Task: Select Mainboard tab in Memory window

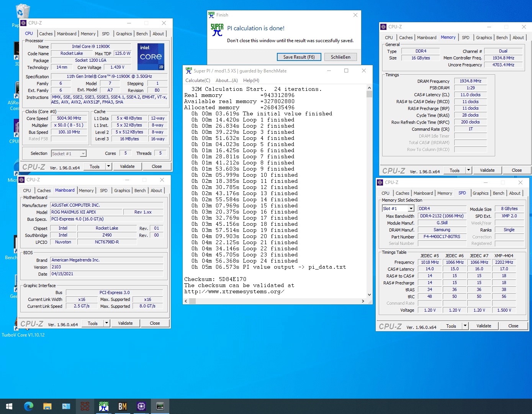Action: [427, 38]
